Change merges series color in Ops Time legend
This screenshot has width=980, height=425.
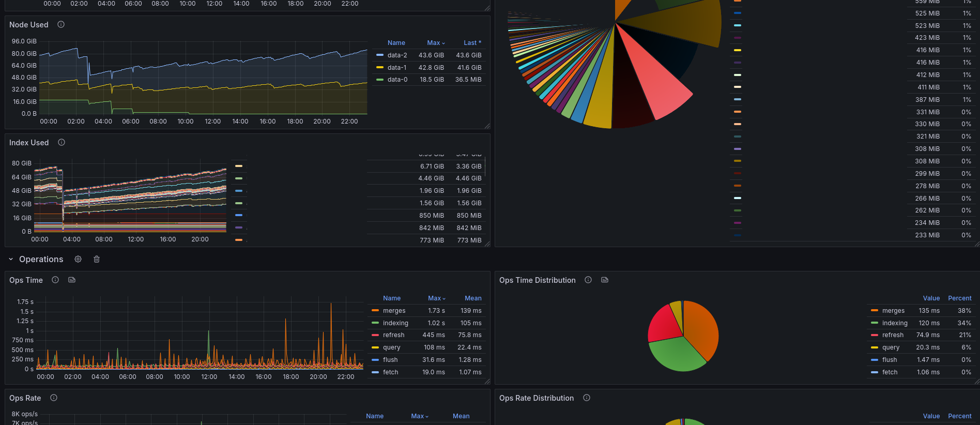375,310
